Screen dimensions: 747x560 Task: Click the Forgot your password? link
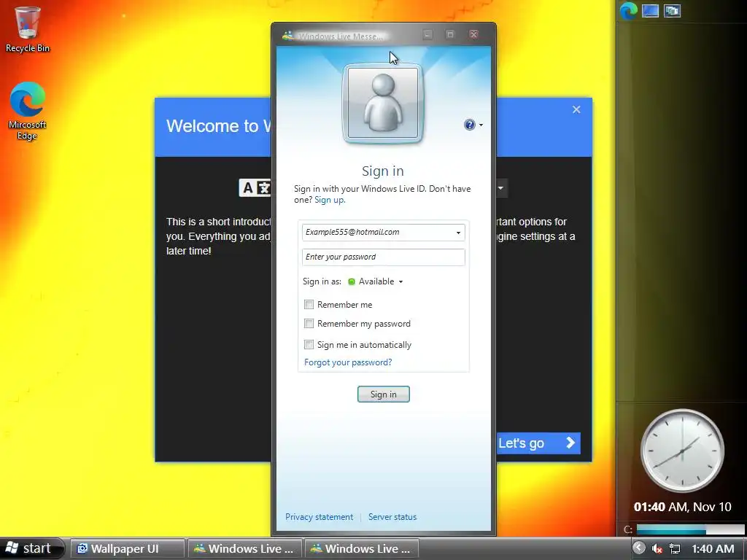coord(348,363)
